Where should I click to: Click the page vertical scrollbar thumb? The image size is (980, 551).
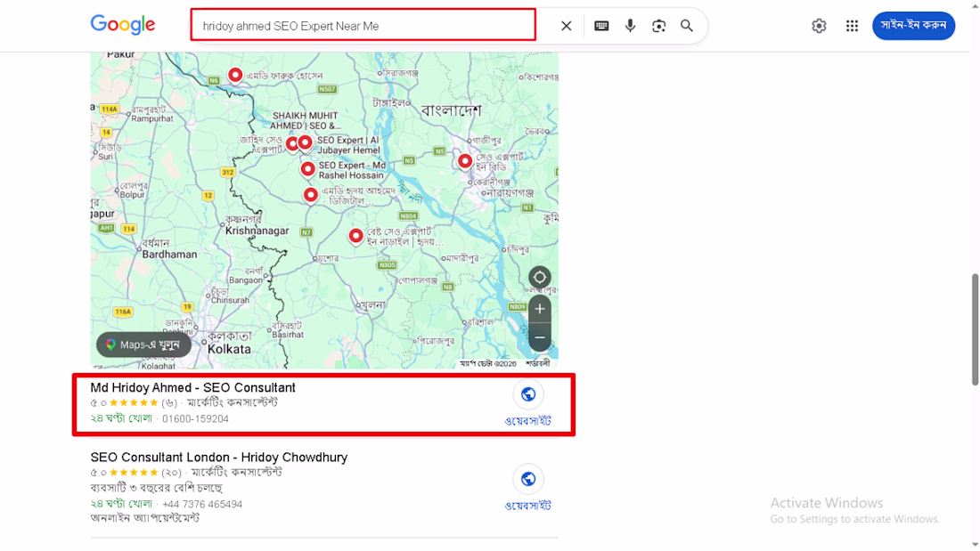tap(975, 329)
